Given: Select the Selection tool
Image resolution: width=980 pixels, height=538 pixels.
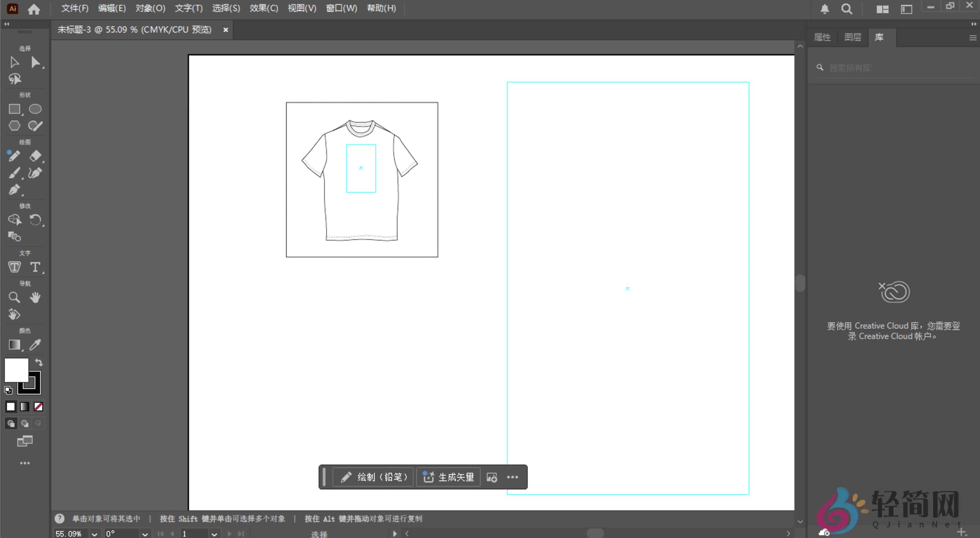Looking at the screenshot, I should point(15,62).
